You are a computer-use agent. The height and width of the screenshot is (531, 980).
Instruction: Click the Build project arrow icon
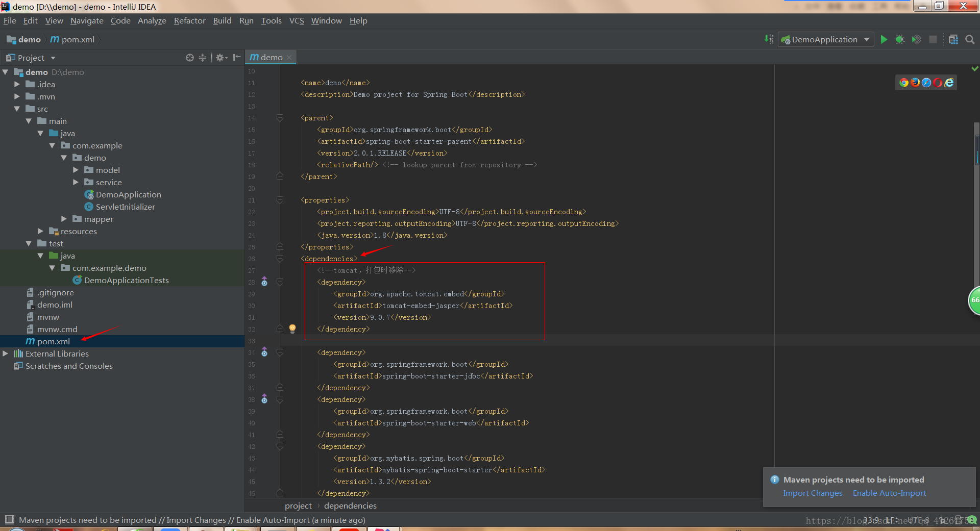tap(769, 39)
